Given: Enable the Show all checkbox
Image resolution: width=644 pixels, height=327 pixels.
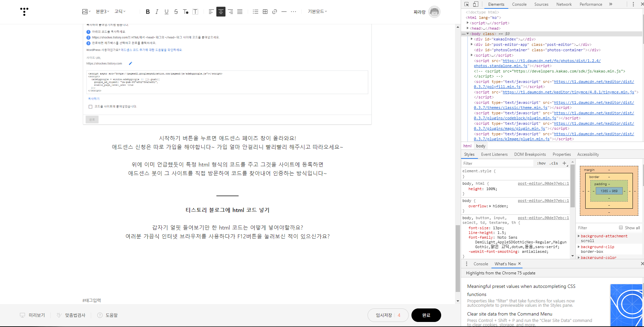Looking at the screenshot, I should [x=621, y=228].
